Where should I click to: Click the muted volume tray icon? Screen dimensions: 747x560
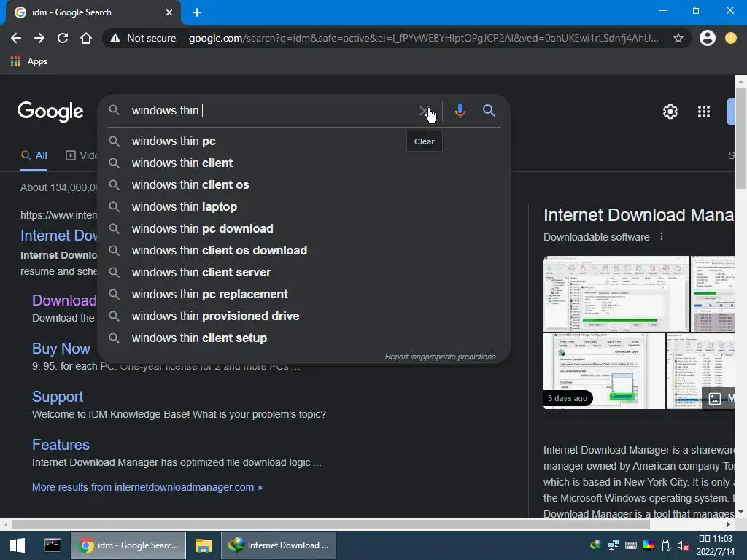click(683, 545)
